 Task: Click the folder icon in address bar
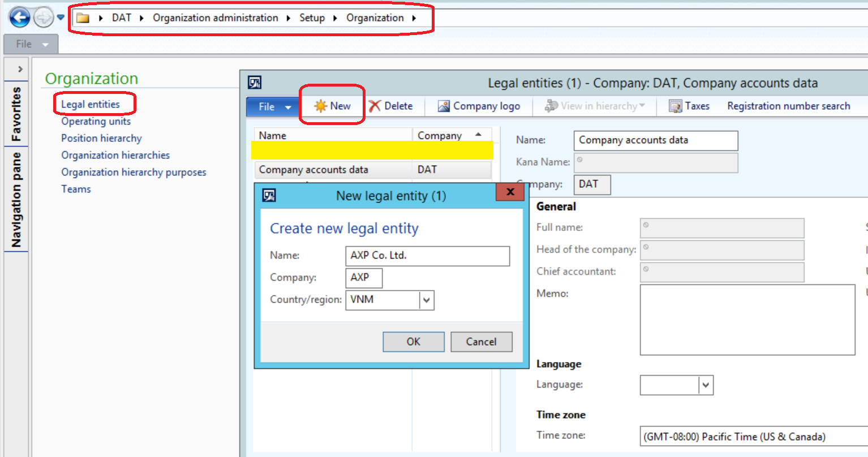point(83,18)
